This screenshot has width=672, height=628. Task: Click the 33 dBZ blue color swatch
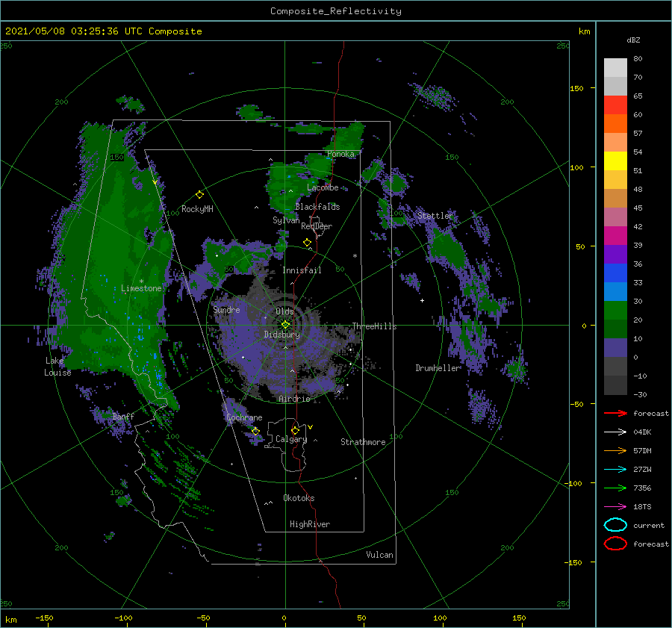pyautogui.click(x=615, y=273)
